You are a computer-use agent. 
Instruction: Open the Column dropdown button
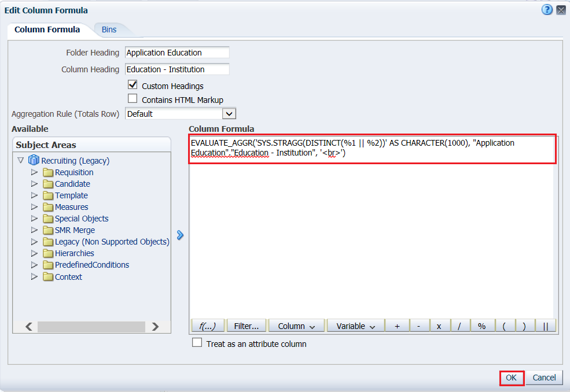pos(296,326)
